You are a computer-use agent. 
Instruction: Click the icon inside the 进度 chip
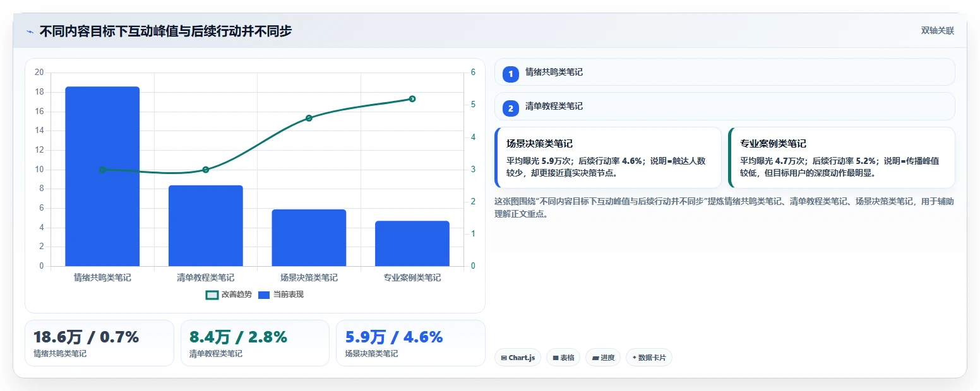coord(595,358)
